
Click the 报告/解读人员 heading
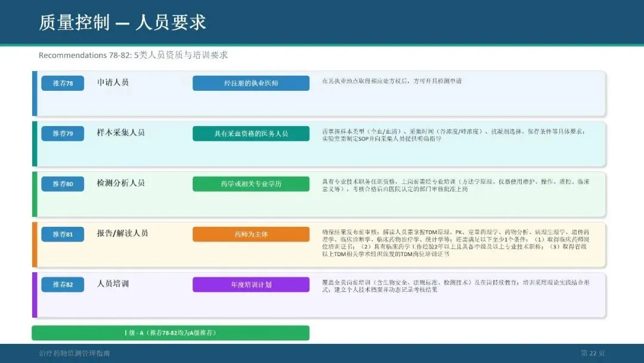122,233
